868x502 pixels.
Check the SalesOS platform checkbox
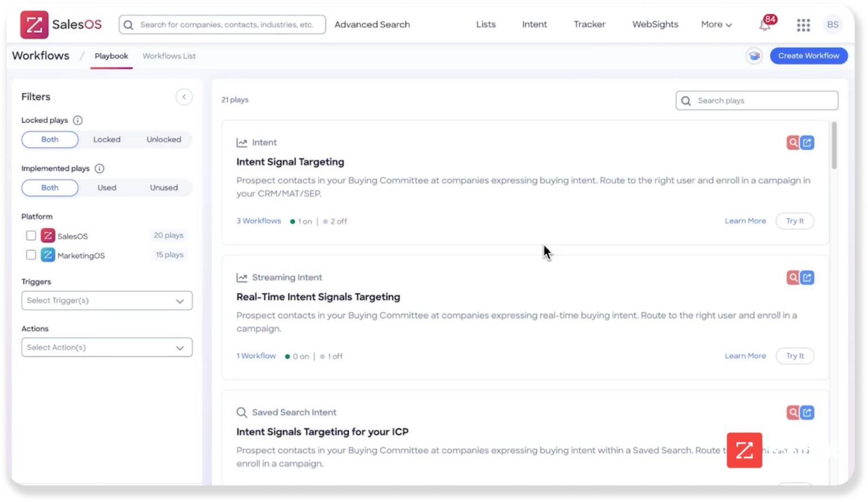[31, 235]
